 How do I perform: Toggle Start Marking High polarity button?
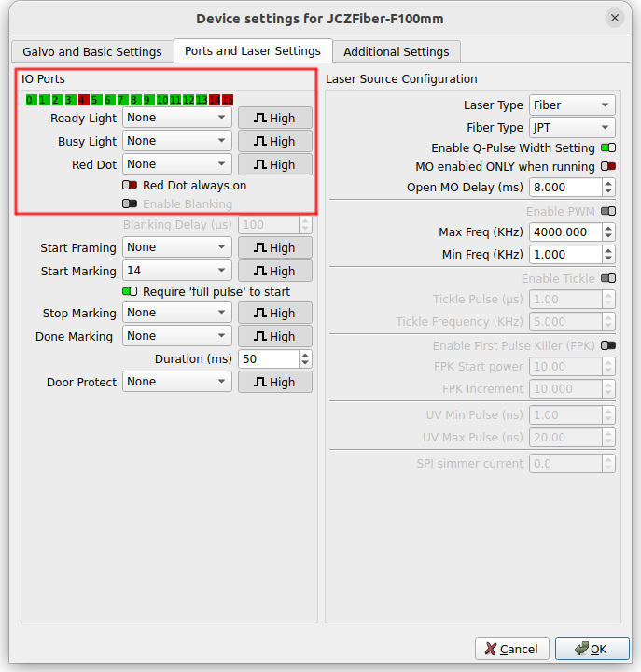coord(275,271)
